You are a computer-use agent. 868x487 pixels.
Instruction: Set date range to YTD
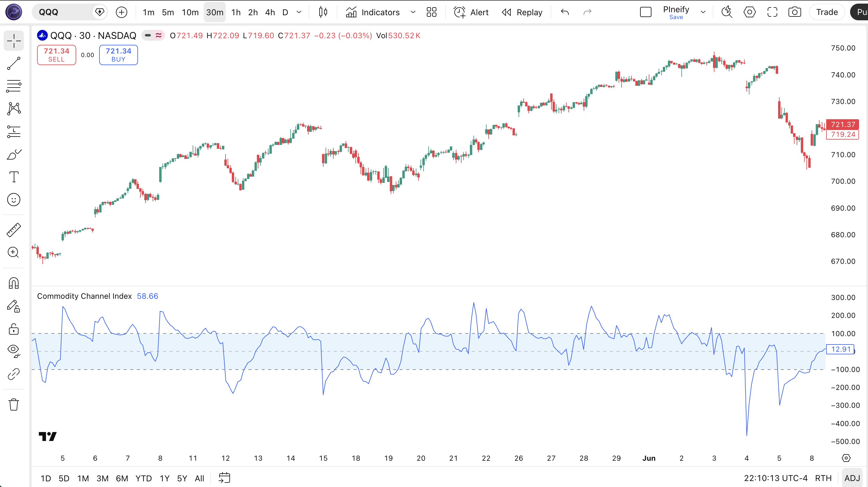click(x=144, y=478)
